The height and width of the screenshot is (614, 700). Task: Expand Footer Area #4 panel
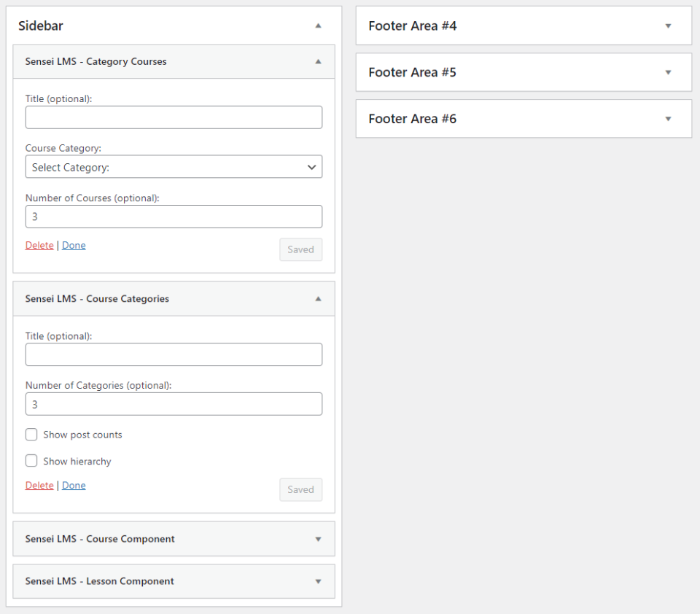pos(668,26)
